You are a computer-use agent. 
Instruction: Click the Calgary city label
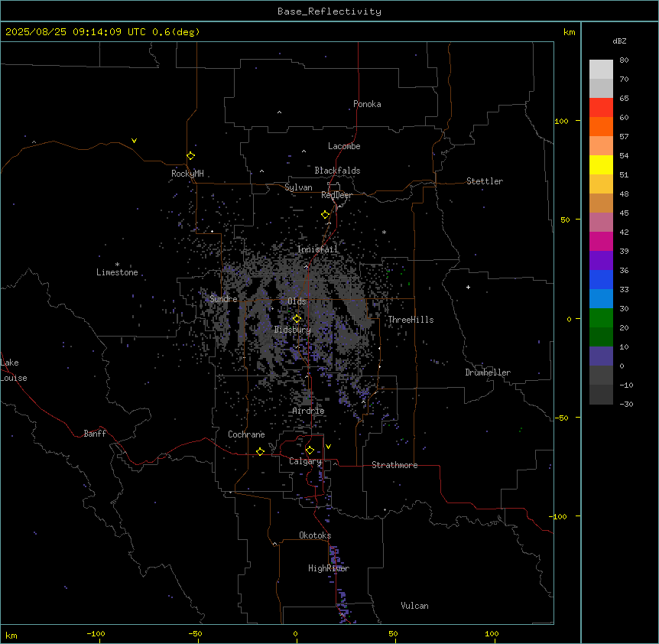click(306, 461)
